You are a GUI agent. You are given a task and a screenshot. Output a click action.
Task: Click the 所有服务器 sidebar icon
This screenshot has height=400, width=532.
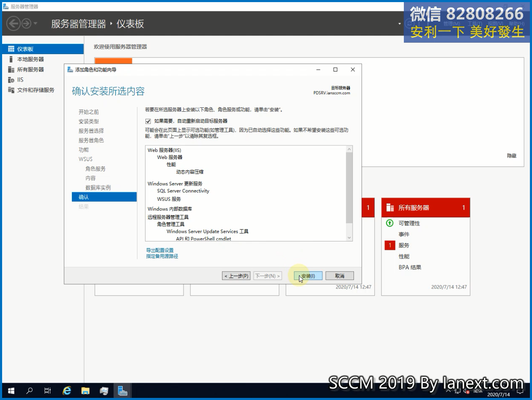[x=11, y=69]
